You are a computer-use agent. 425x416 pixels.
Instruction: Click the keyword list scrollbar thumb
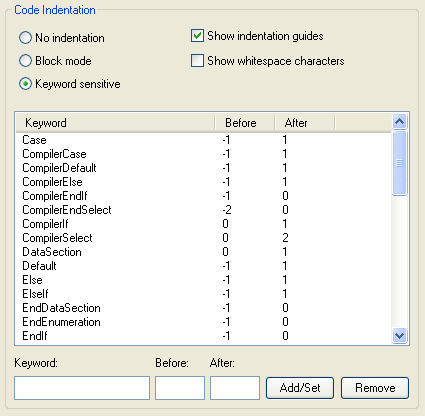(x=399, y=163)
